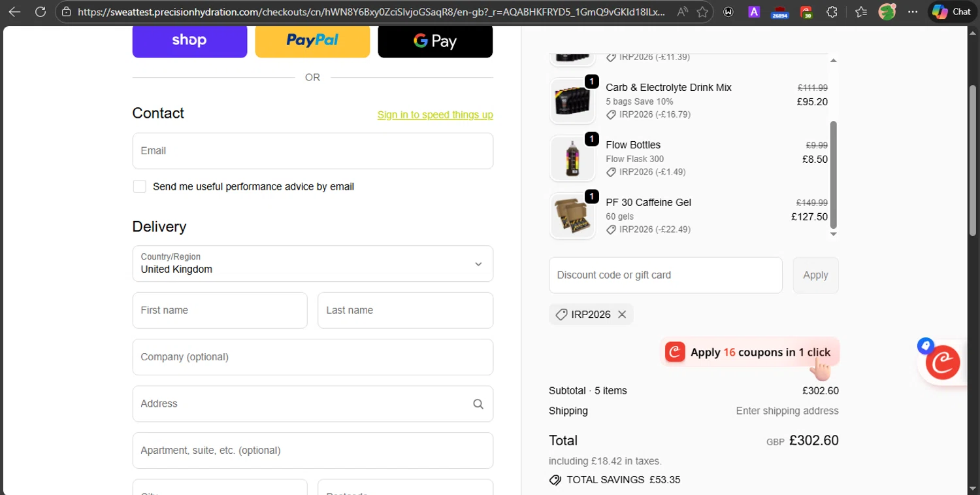
Task: Remove the IRP2026 discount code
Action: click(x=622, y=315)
